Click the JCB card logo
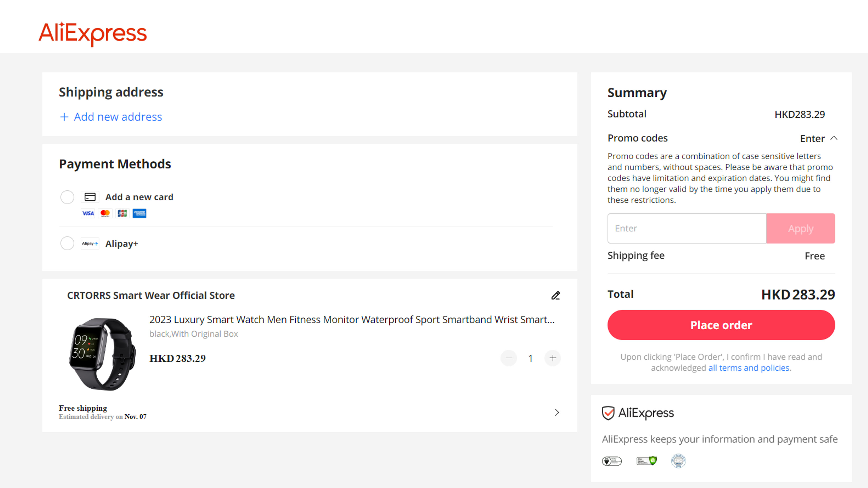 (x=122, y=213)
